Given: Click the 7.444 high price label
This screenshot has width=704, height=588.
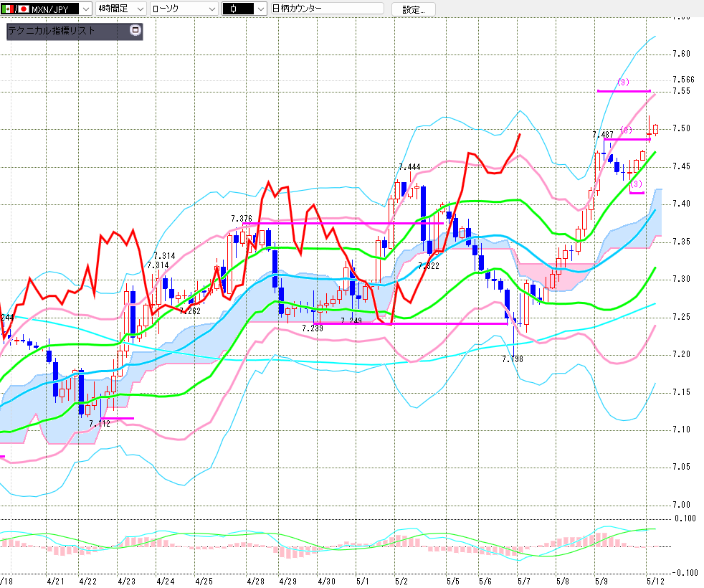Looking at the screenshot, I should [409, 167].
